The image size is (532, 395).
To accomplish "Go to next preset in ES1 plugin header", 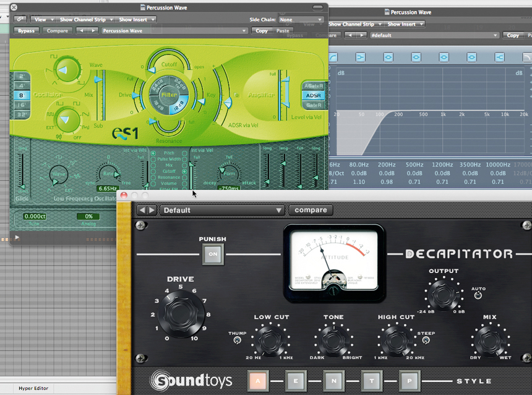I will click(93, 30).
